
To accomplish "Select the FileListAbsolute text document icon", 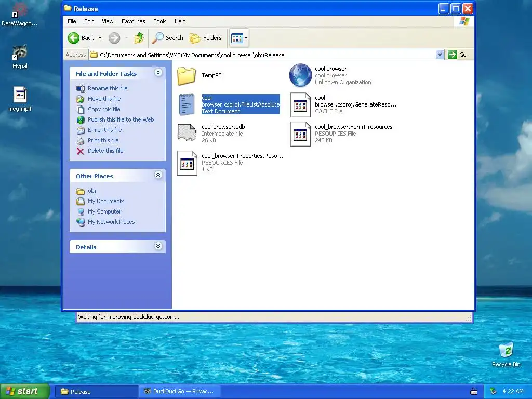I will [187, 104].
